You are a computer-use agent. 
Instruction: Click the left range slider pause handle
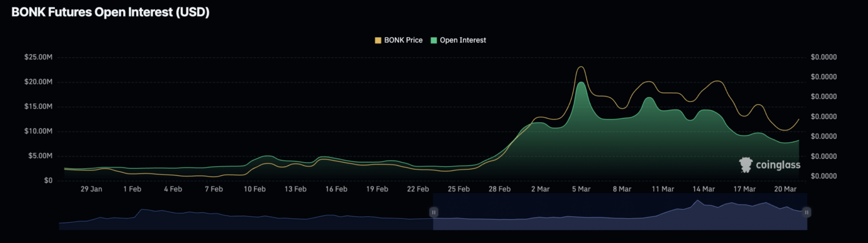(x=433, y=212)
